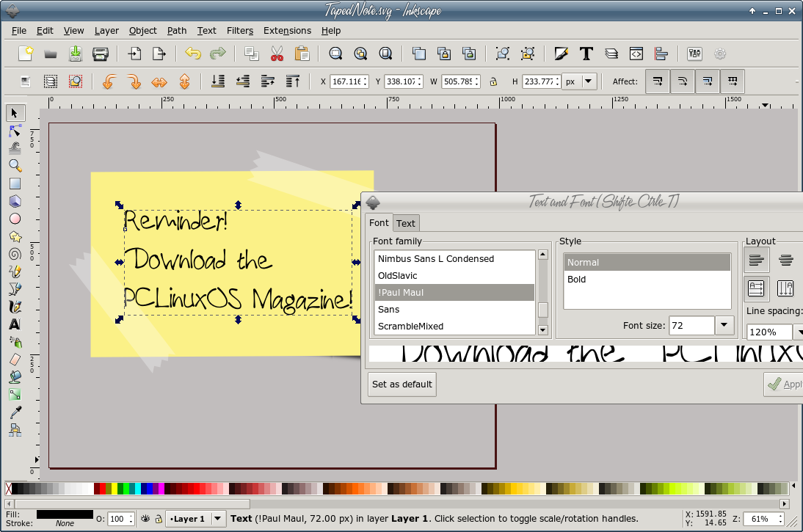Select the Eraser tool

click(15, 360)
